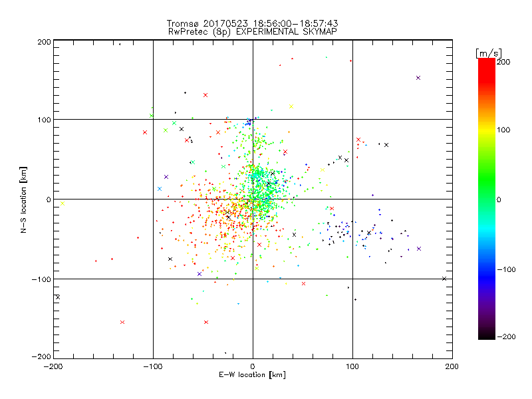Click the y-axis tick label '200' at top

44,42
